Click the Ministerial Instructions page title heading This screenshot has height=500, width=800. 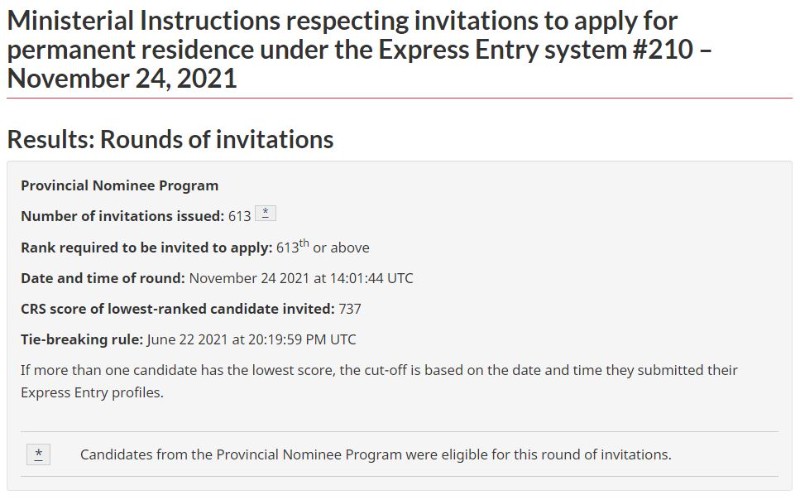359,49
